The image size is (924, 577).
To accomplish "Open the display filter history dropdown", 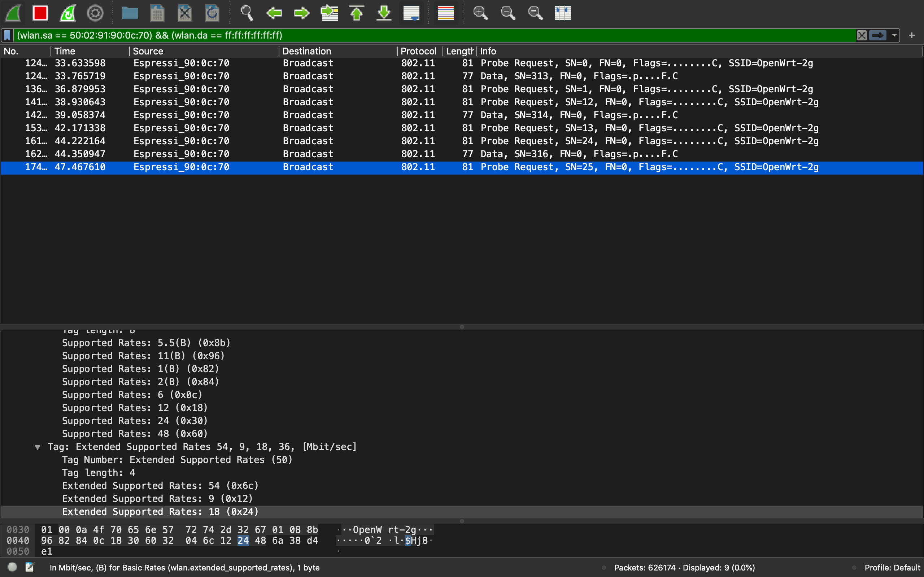I will tap(894, 35).
